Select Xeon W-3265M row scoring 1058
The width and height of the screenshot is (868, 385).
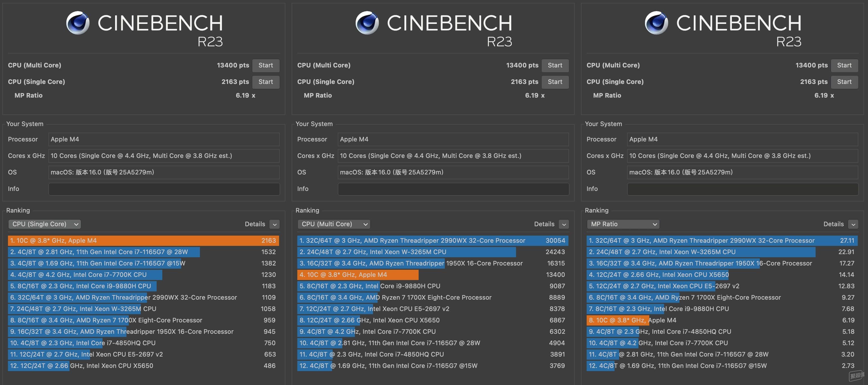[144, 309]
